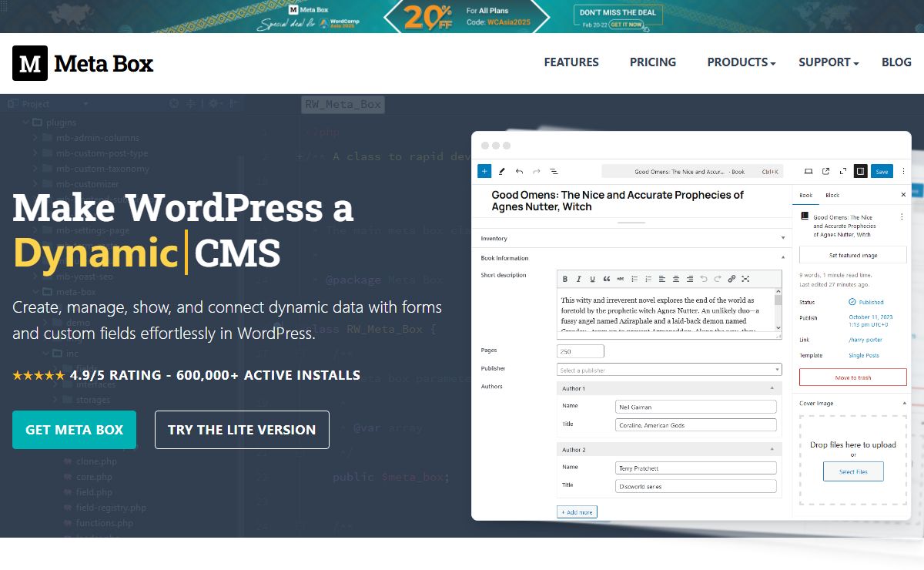The width and height of the screenshot is (924, 570).
Task: Open the Select a publisher dropdown
Action: (x=669, y=370)
